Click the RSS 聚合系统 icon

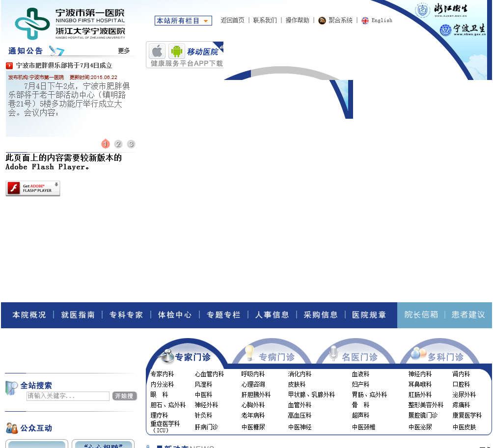click(322, 21)
